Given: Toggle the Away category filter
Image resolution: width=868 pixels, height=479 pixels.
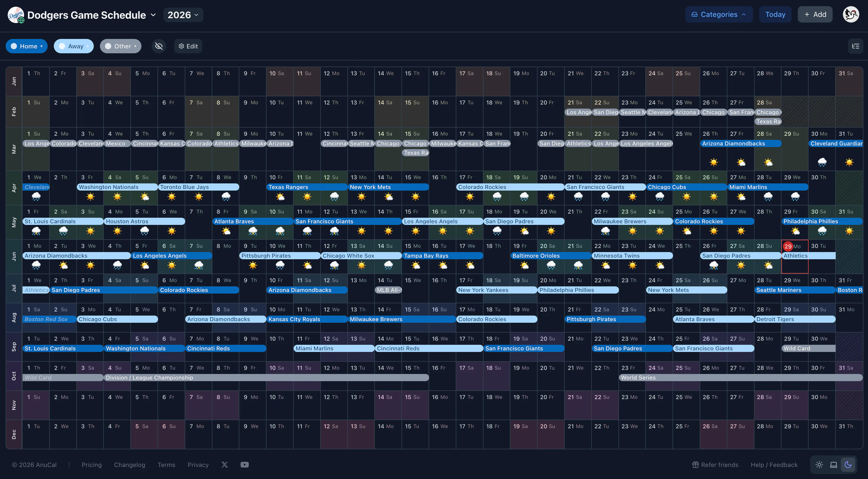Looking at the screenshot, I should [x=74, y=46].
